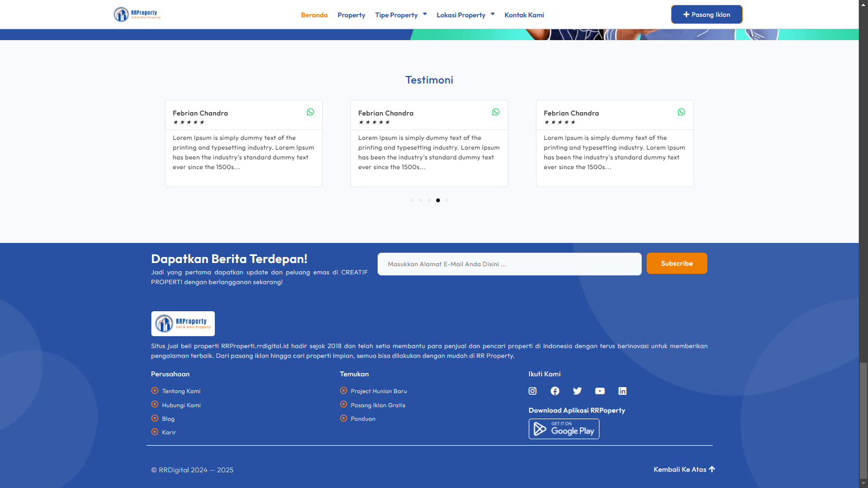Open YouTube social icon in footer

coord(600,391)
